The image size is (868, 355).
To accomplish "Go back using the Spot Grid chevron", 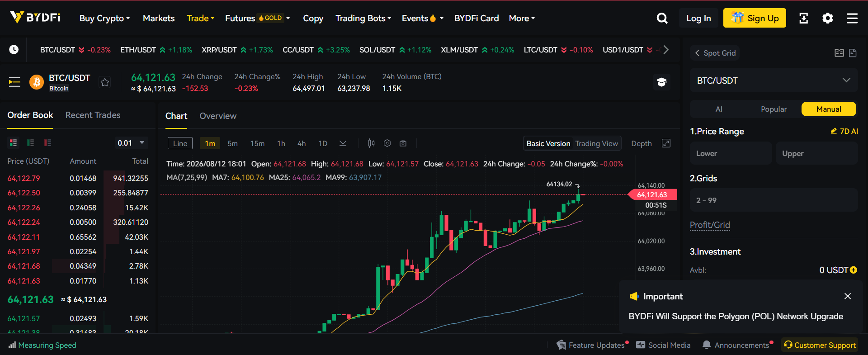I will click(x=697, y=53).
